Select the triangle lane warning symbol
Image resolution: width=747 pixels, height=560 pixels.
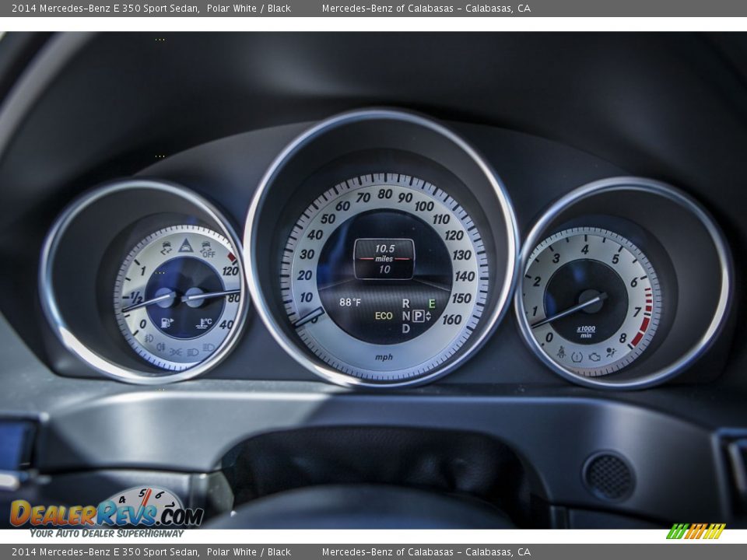185,245
